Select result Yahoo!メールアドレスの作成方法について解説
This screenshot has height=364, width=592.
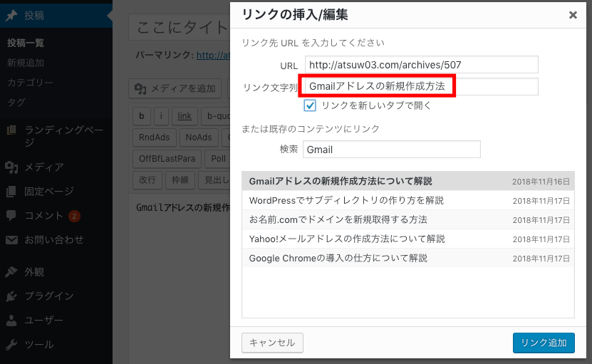tap(408, 239)
